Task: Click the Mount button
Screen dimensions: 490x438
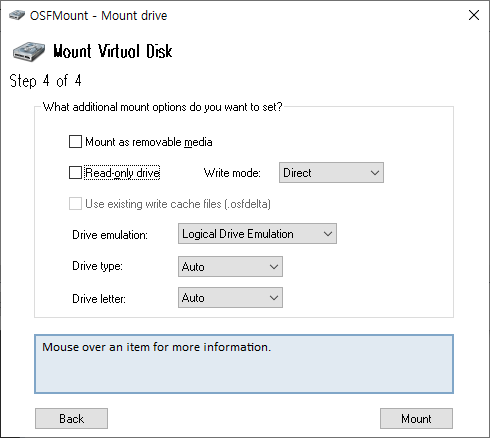Action: (416, 418)
